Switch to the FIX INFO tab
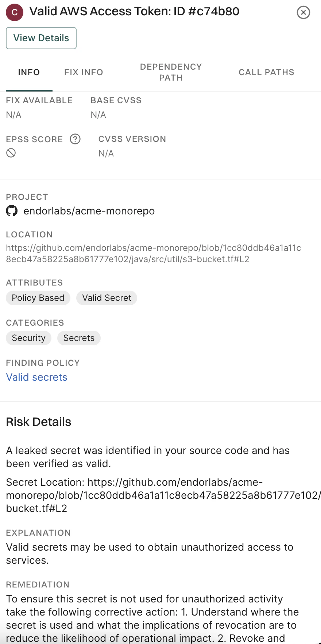Image resolution: width=321 pixels, height=644 pixels. point(83,72)
